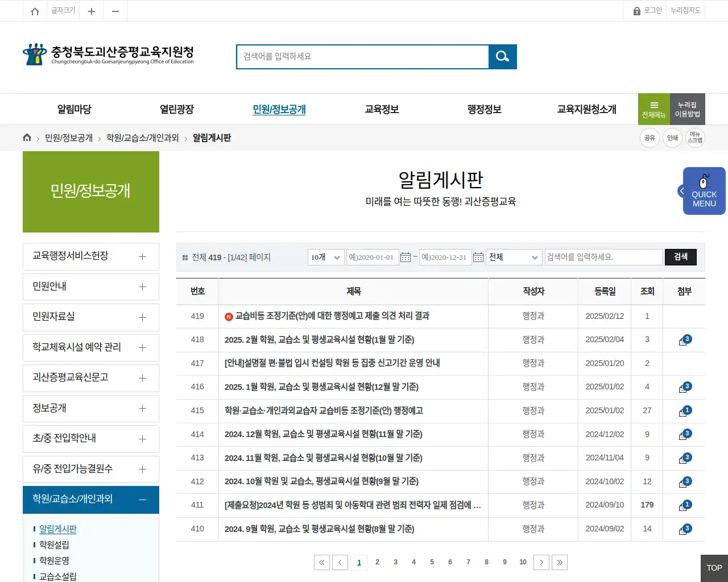Expand 학교체육시설 예약 관리 sidebar menu

click(x=91, y=347)
